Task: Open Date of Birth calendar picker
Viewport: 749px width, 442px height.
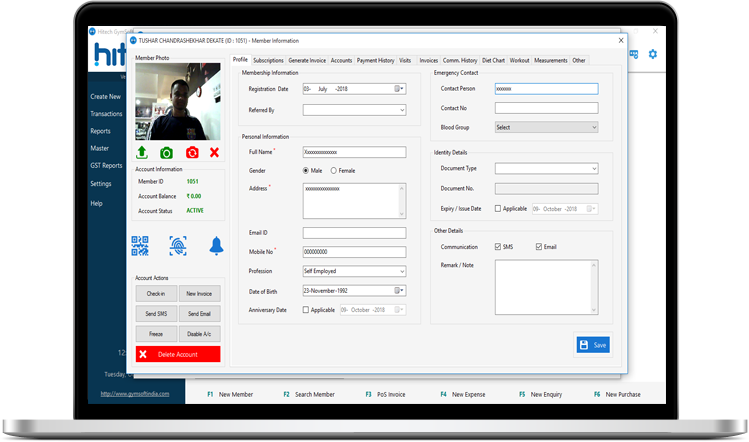Action: 399,291
